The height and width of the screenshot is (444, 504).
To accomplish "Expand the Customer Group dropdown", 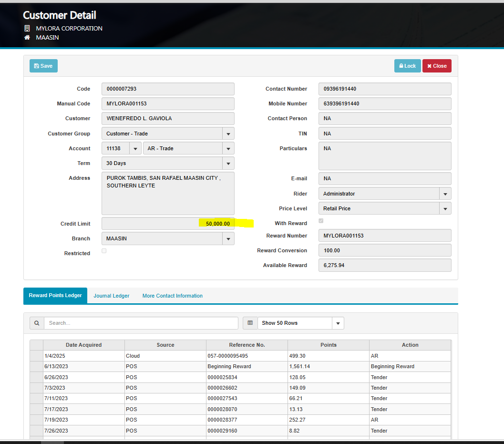I will point(228,134).
